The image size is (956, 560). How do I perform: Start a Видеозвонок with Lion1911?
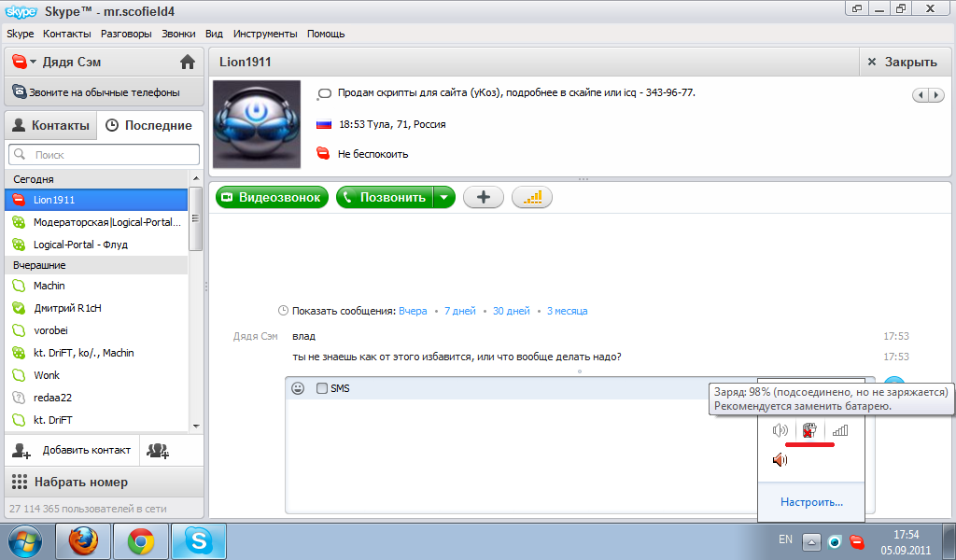[272, 198]
